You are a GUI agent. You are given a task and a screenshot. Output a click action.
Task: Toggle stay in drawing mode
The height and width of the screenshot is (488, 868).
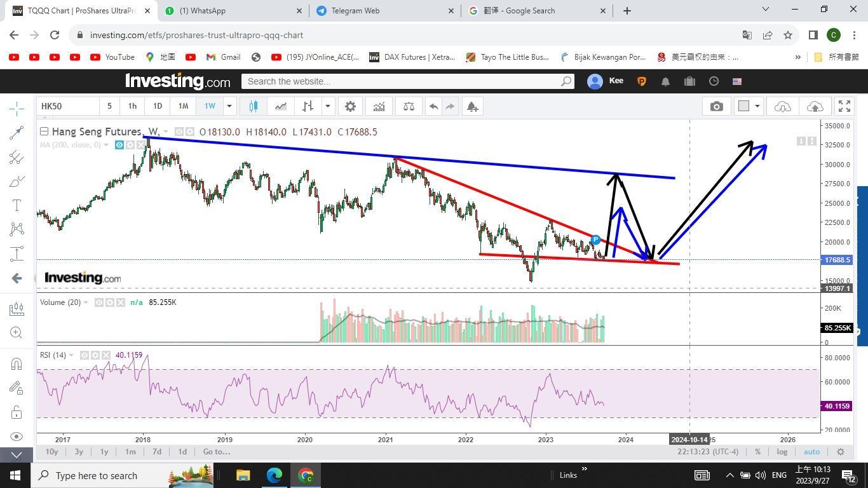[x=17, y=388]
